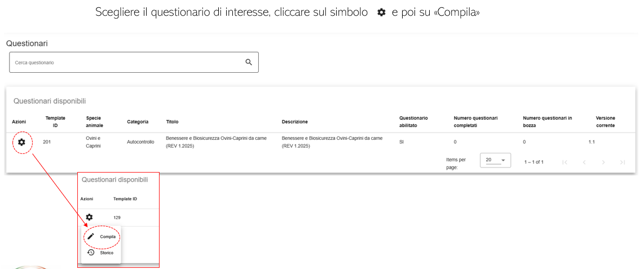Screen dimensions: 644x269
Task: Click the pencil icon next to Compila
Action: [91, 236]
